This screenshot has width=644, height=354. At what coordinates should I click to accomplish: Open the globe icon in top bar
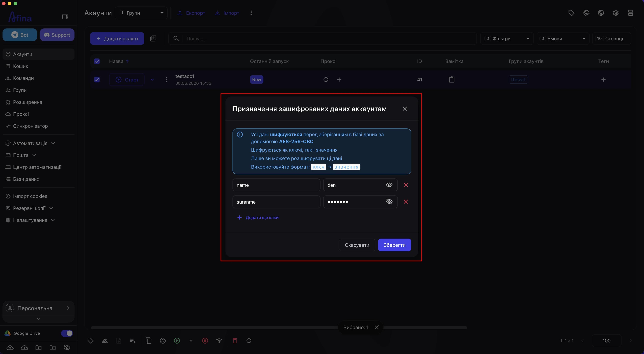coord(601,13)
